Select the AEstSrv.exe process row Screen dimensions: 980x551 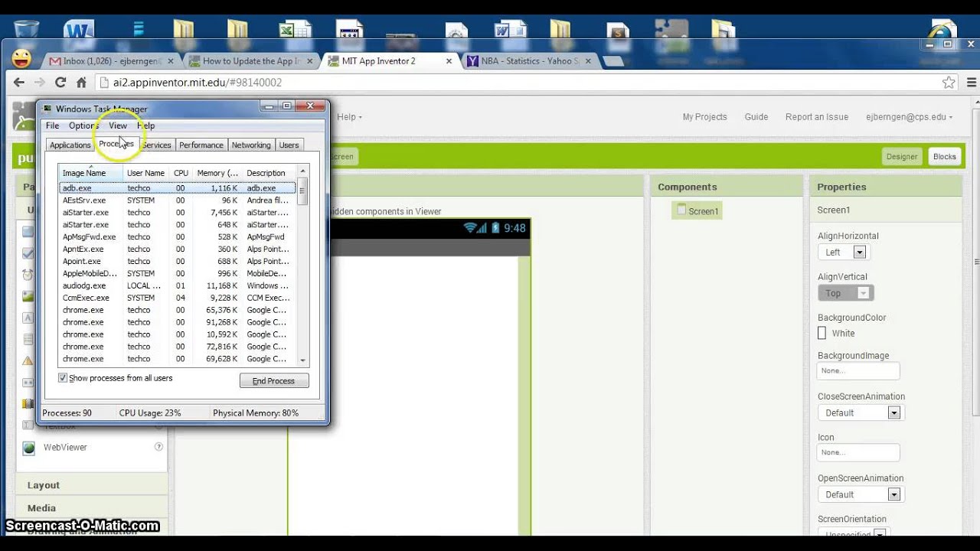178,201
